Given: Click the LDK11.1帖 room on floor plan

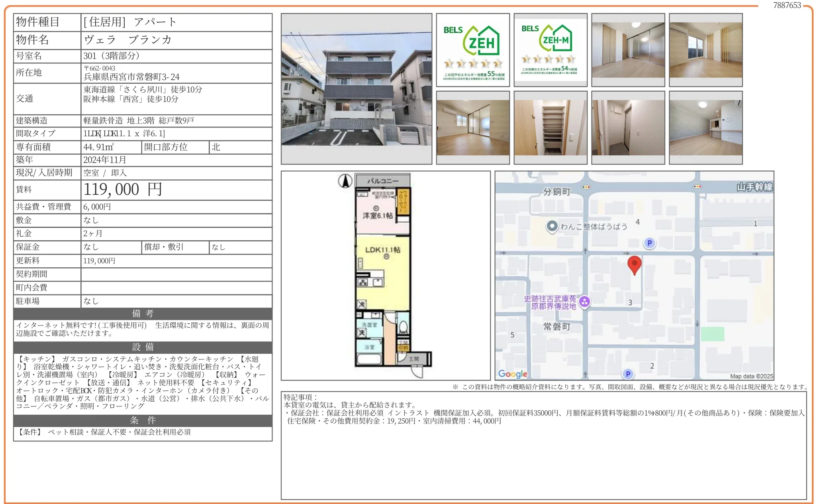Looking at the screenshot, I should pyautogui.click(x=382, y=250).
